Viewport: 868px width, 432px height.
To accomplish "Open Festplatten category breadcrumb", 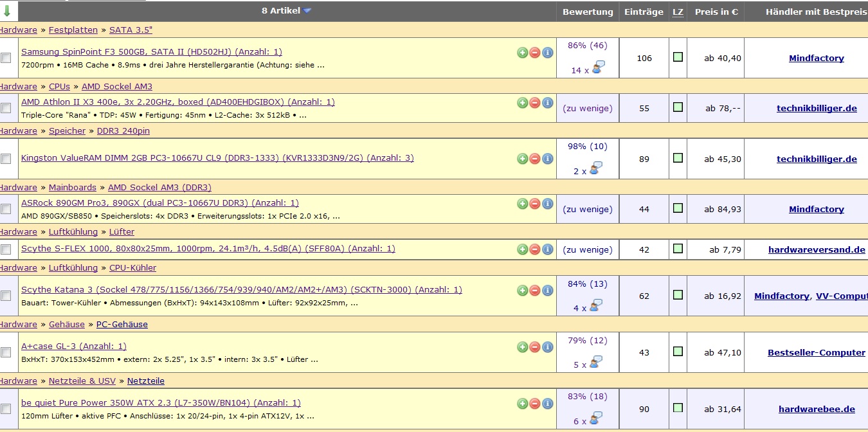I will click(x=73, y=30).
